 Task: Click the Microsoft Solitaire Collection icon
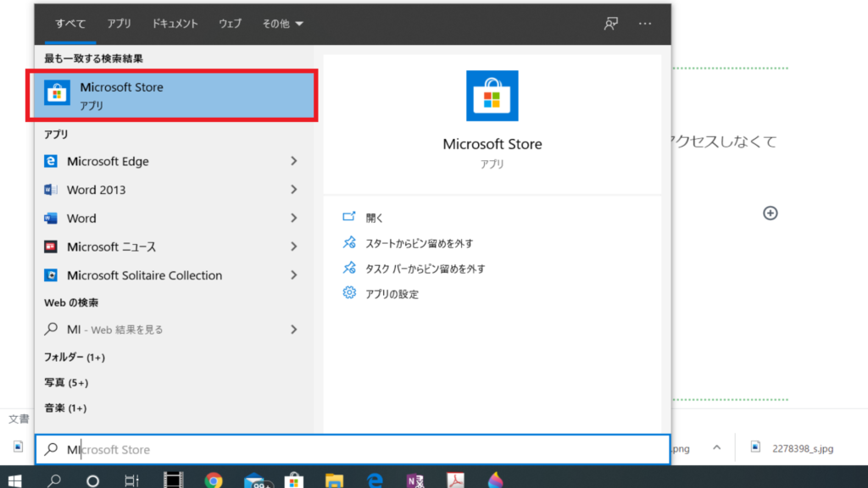50,275
